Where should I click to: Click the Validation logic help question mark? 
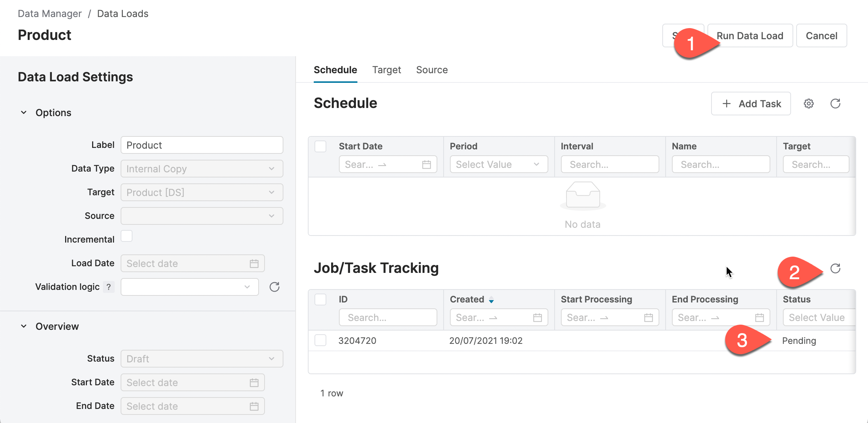(108, 287)
